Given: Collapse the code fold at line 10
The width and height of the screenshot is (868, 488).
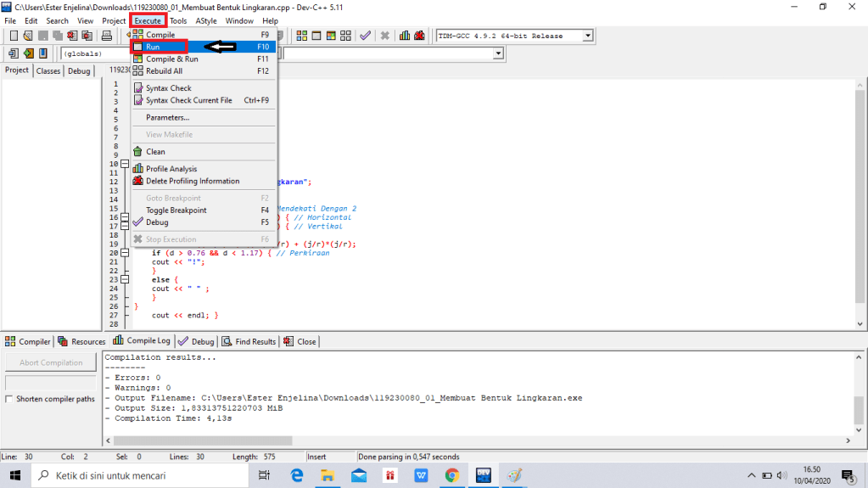Looking at the screenshot, I should tap(125, 164).
